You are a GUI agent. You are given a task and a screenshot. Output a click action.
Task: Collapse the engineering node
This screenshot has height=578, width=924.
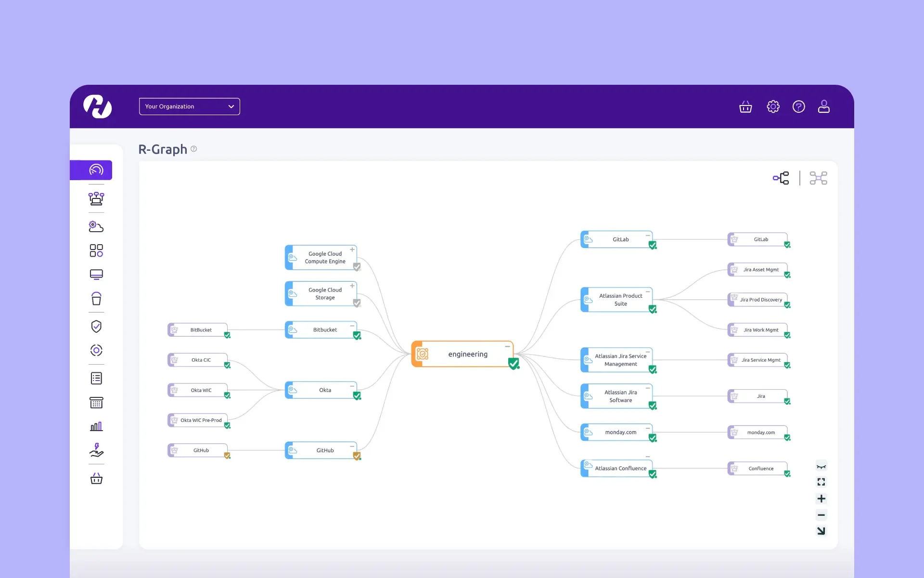point(507,346)
